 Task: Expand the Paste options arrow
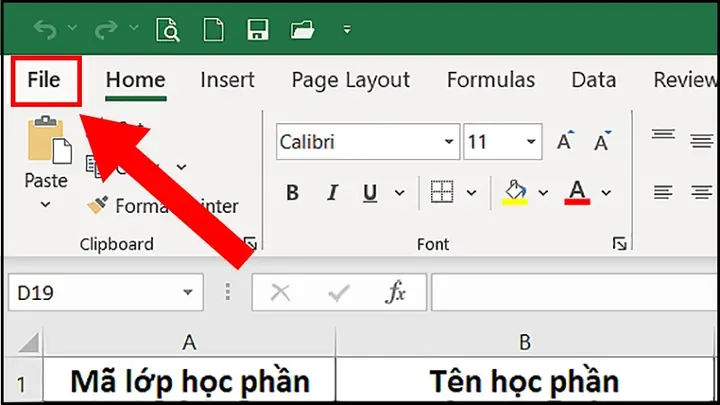point(45,204)
